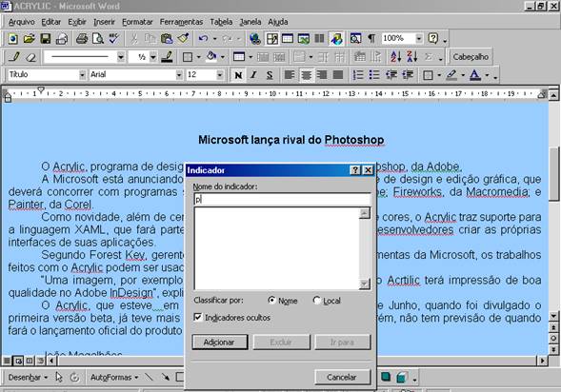Open the Arquivo menu

click(x=22, y=22)
